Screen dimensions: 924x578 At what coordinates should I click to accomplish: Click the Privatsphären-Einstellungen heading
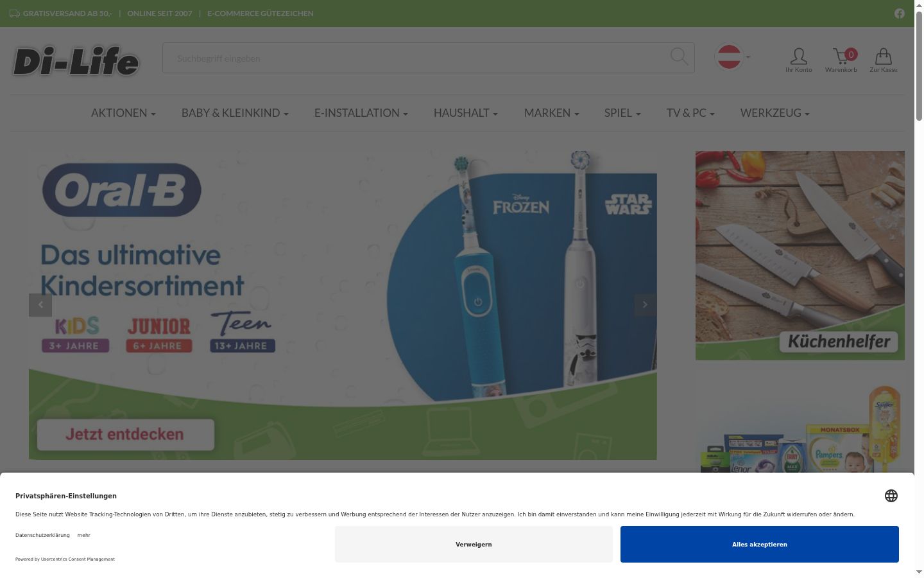click(x=66, y=496)
